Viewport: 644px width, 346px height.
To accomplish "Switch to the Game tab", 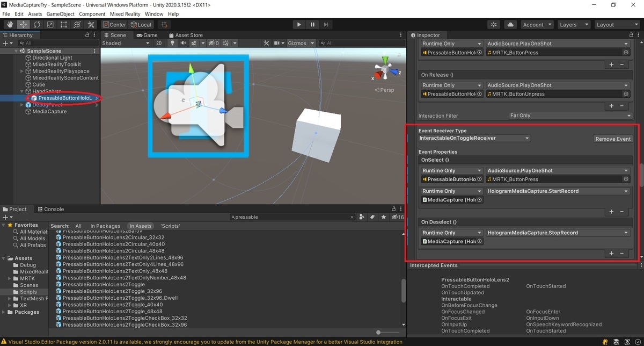I will [147, 35].
